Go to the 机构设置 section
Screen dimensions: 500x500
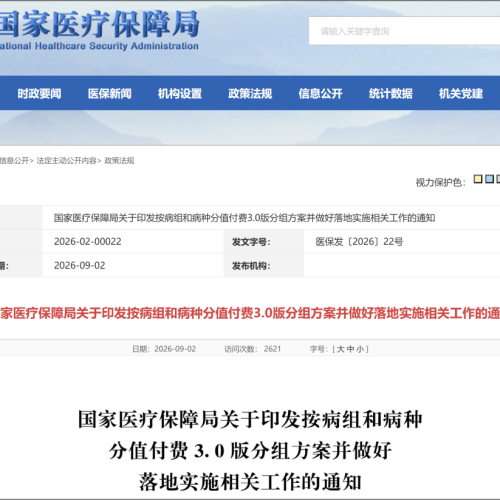[x=180, y=94]
